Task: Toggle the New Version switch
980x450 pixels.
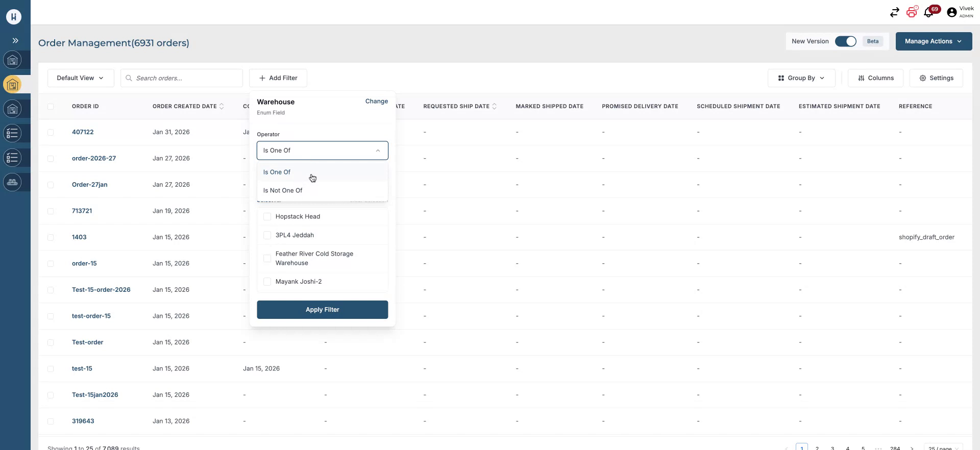Action: click(845, 41)
